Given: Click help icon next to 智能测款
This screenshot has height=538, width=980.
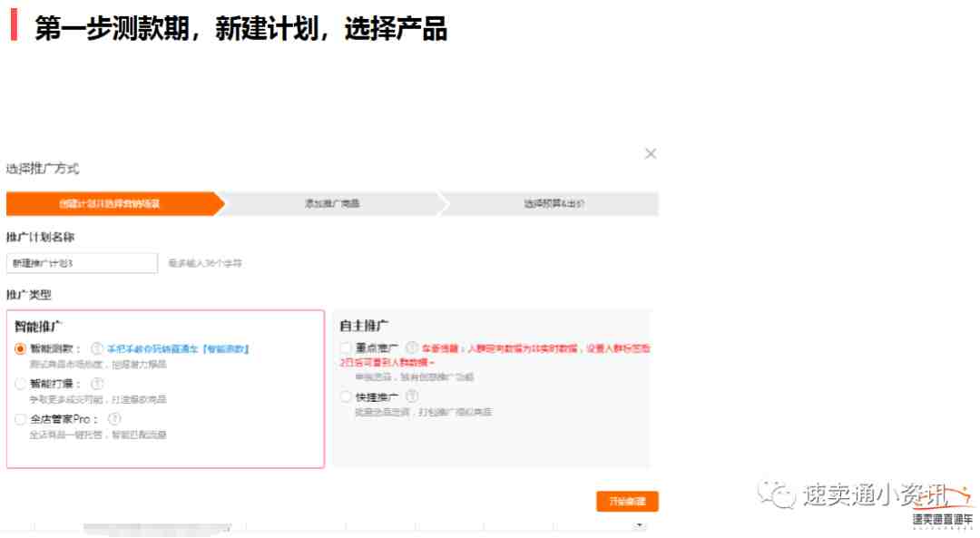Looking at the screenshot, I should [97, 348].
